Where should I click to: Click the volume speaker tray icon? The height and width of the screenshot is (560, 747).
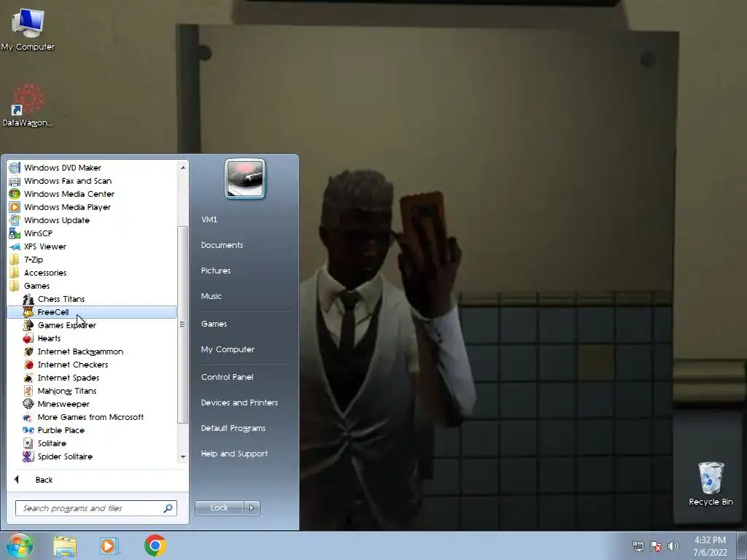[x=673, y=546]
